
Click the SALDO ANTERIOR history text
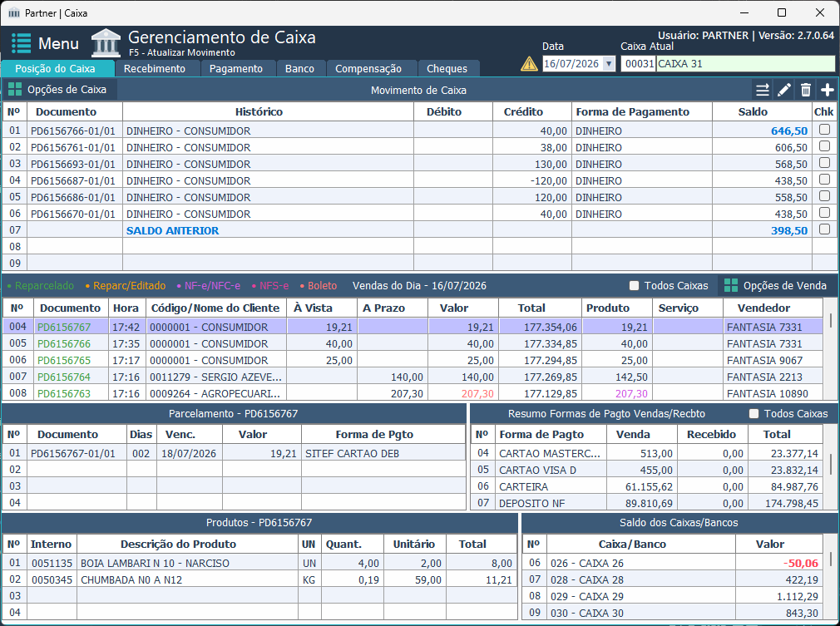pos(172,230)
